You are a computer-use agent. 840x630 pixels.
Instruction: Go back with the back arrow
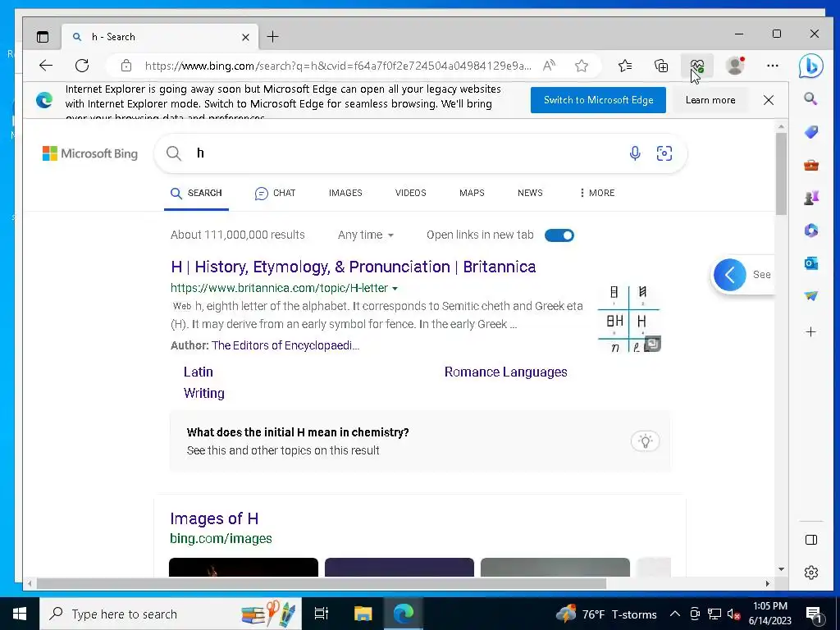(x=46, y=66)
